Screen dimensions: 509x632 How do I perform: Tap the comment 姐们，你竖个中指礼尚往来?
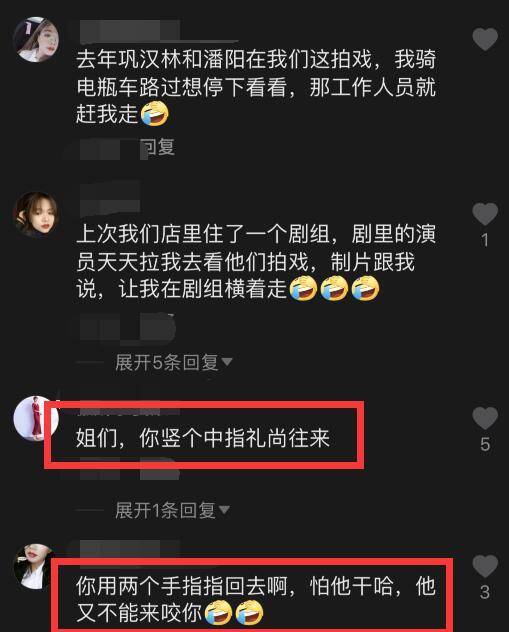click(203, 438)
